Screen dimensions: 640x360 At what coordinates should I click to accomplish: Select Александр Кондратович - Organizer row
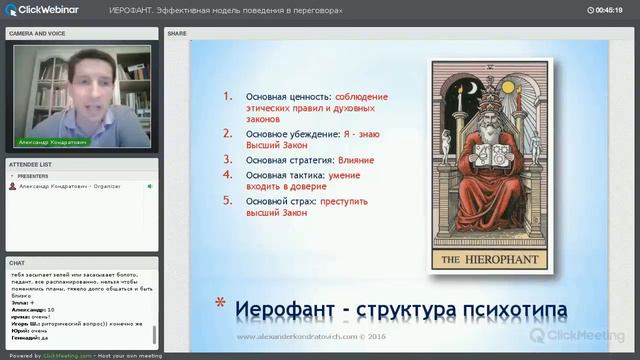82,186
